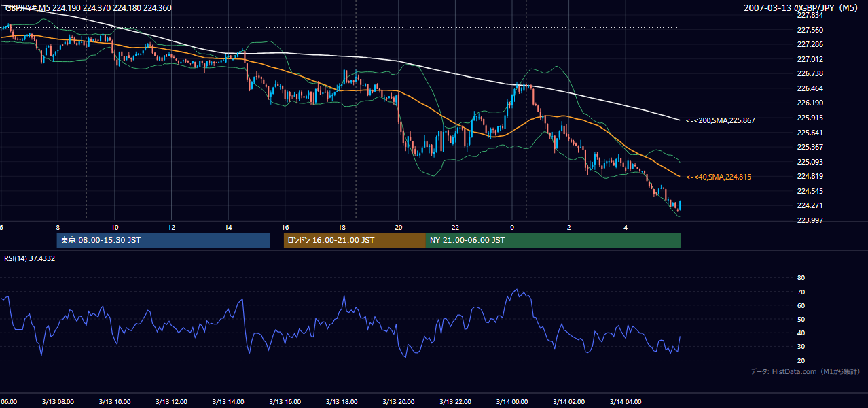The image size is (868, 408).
Task: Click the 3/13 18:00 time label
Action: 342,401
